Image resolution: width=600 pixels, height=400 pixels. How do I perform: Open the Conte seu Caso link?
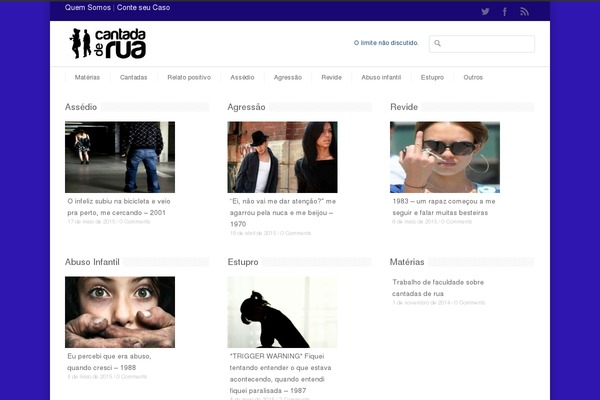(x=143, y=7)
